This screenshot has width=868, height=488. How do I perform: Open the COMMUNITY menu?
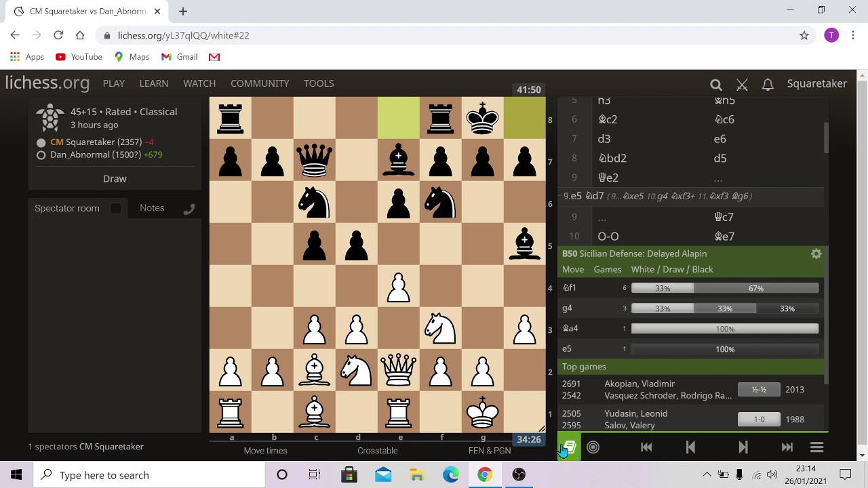click(260, 83)
